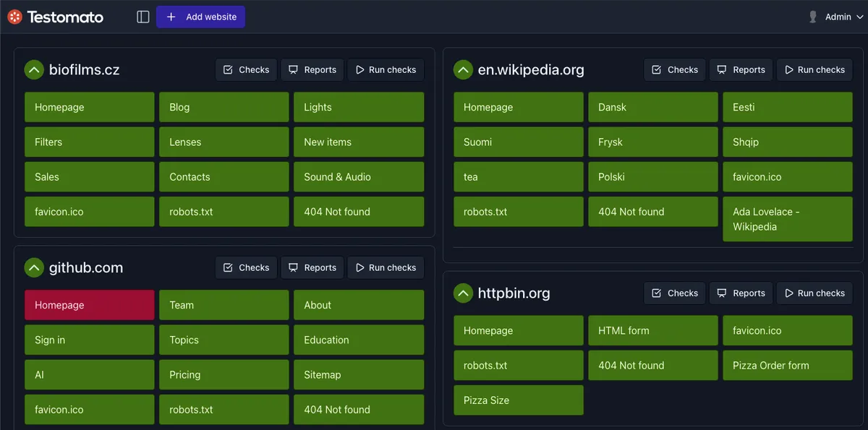Open the Sitemap check tile

(359, 375)
